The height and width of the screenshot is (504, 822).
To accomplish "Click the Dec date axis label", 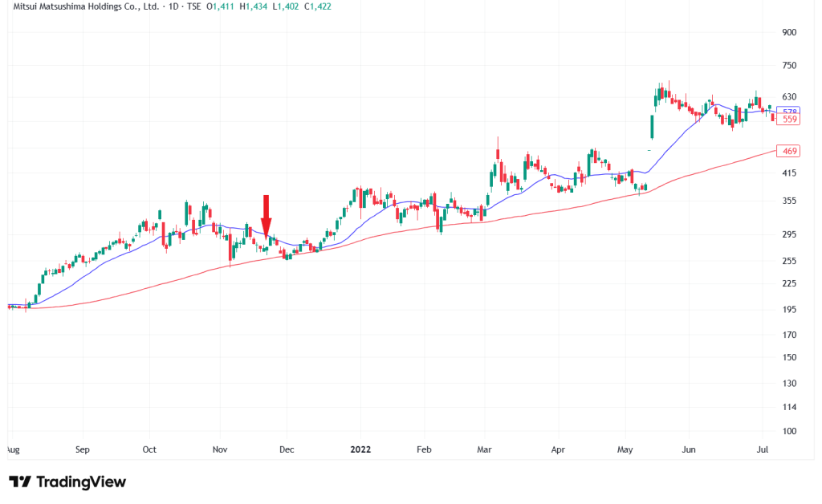I will click(287, 449).
